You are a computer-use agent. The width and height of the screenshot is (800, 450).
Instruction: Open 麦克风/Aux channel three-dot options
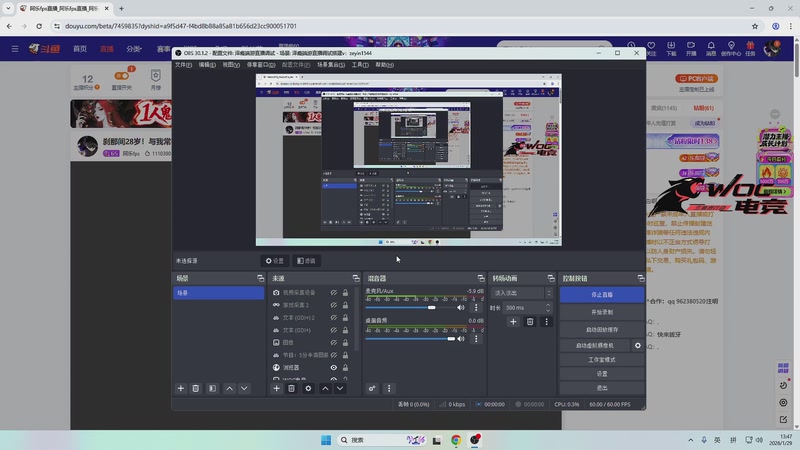click(477, 308)
